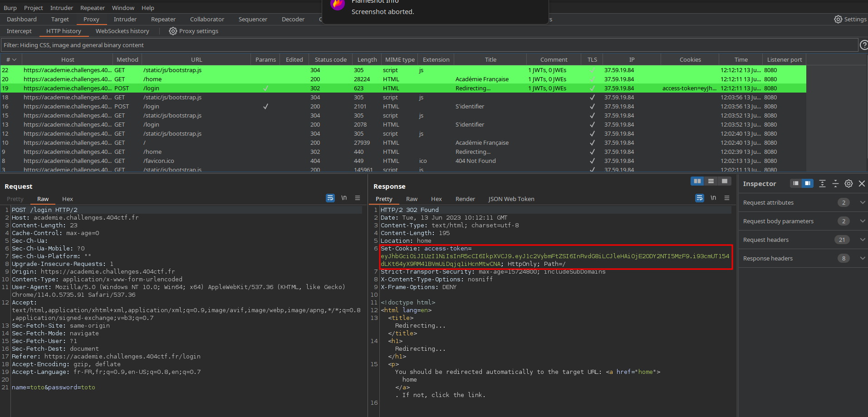Dock the Inspector to the left side

(795, 183)
